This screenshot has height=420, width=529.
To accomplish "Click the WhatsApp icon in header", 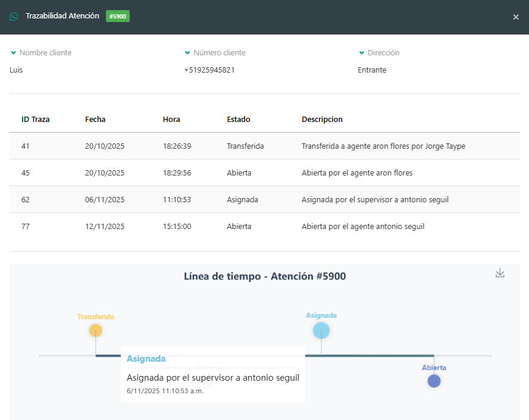I will pyautogui.click(x=14, y=17).
